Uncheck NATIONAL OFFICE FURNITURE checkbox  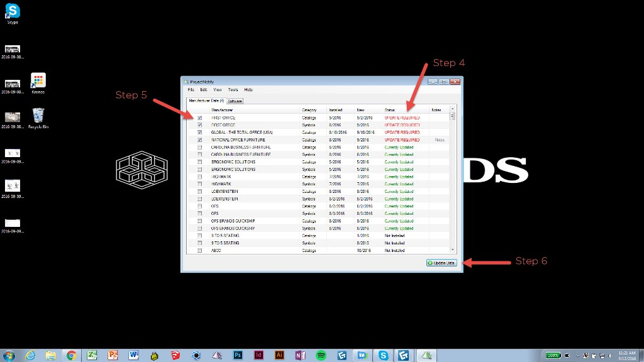[x=199, y=140]
